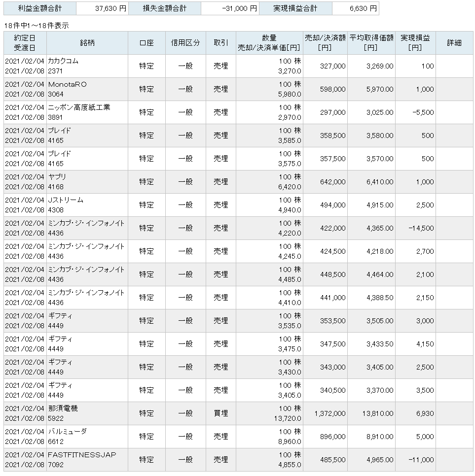Viewport: 475px width, 476px height.
Task: Click the 2,500 profit for Jストリーム
Action: tap(425, 205)
